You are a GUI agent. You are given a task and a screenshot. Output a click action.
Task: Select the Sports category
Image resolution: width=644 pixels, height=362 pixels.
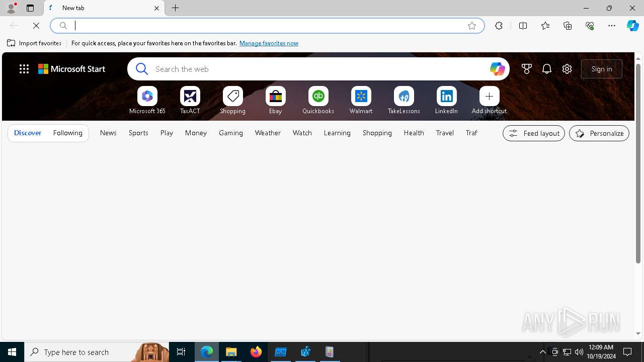click(138, 133)
